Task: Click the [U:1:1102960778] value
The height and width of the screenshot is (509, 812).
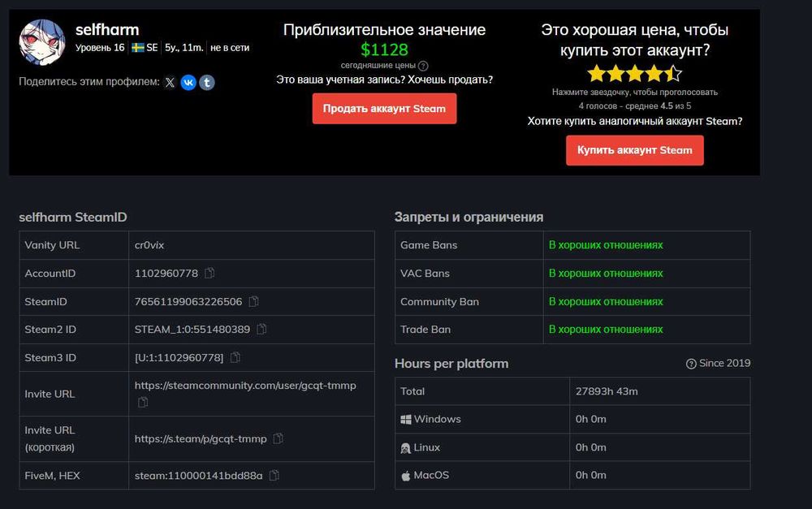Action: (179, 357)
